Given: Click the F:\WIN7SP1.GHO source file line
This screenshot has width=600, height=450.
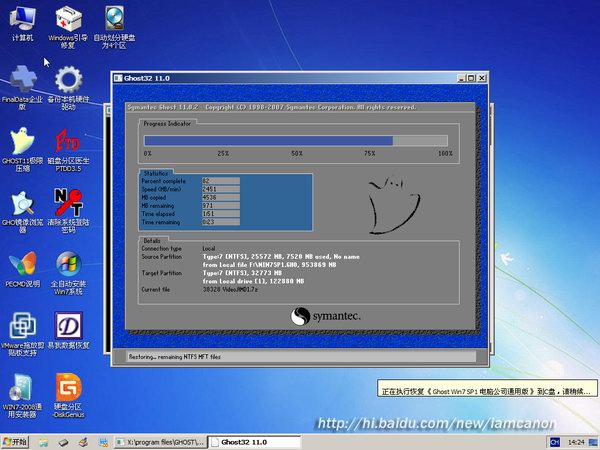Looking at the screenshot, I should 269,265.
